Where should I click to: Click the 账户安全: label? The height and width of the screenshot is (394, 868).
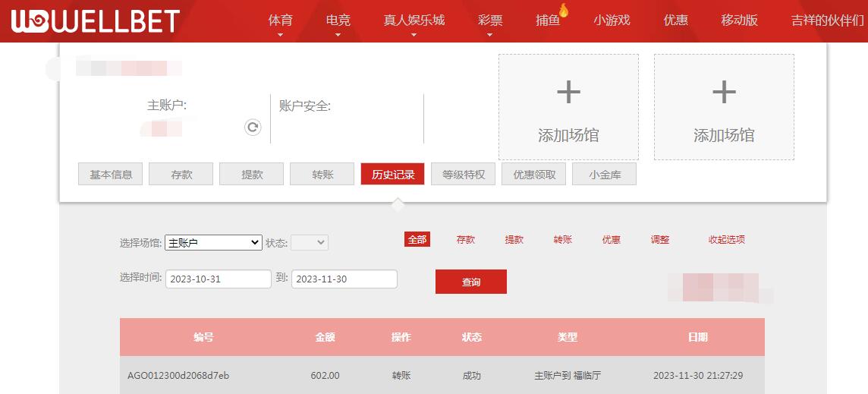click(x=304, y=106)
